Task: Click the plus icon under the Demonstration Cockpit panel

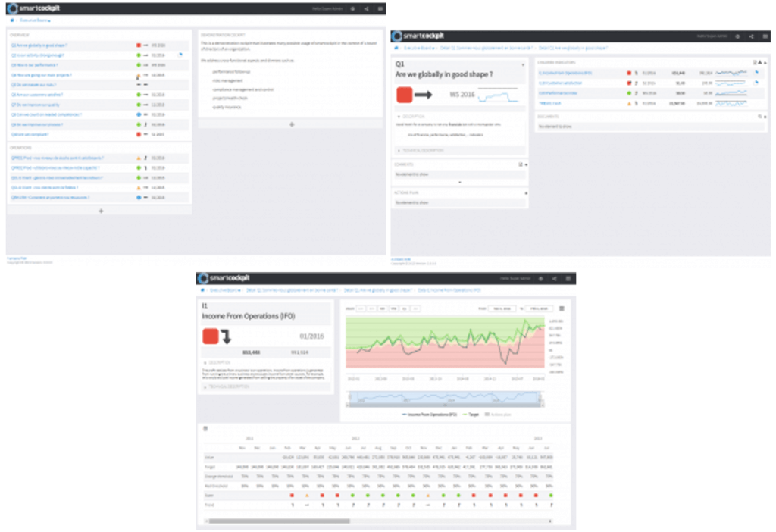Action: pyautogui.click(x=292, y=124)
